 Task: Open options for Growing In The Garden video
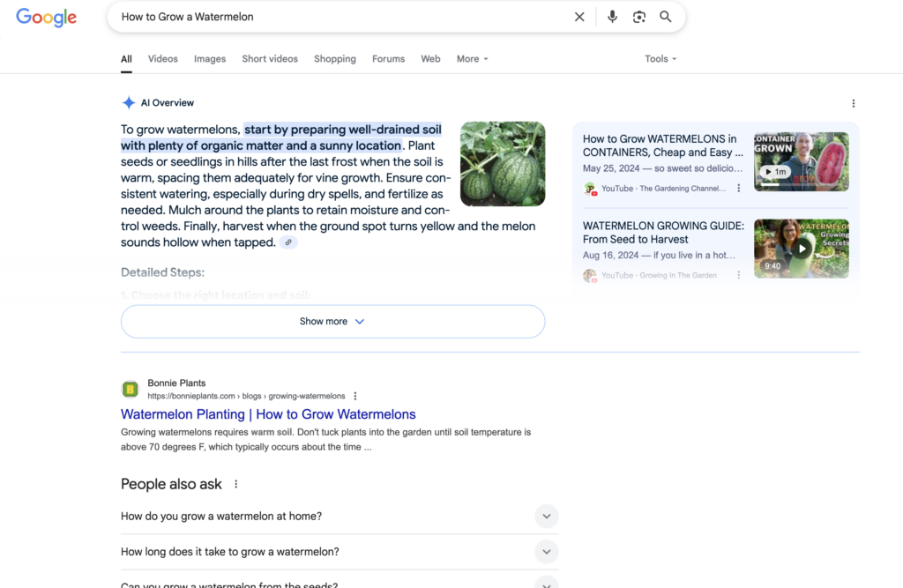(x=738, y=275)
